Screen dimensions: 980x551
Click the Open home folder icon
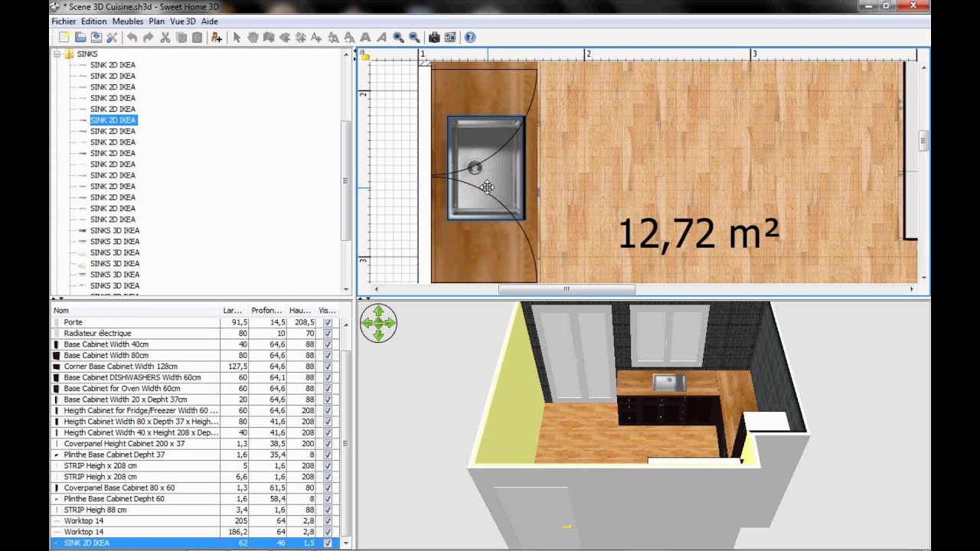[80, 37]
